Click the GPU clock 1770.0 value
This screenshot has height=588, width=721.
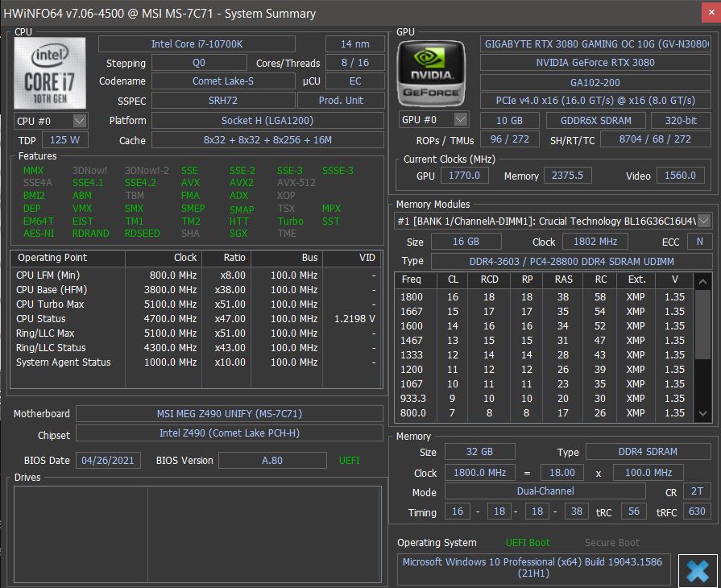464,175
